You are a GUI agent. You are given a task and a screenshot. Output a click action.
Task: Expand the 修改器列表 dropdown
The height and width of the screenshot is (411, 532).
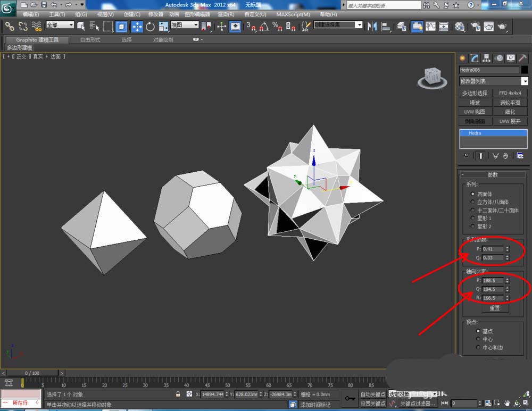pyautogui.click(x=525, y=81)
